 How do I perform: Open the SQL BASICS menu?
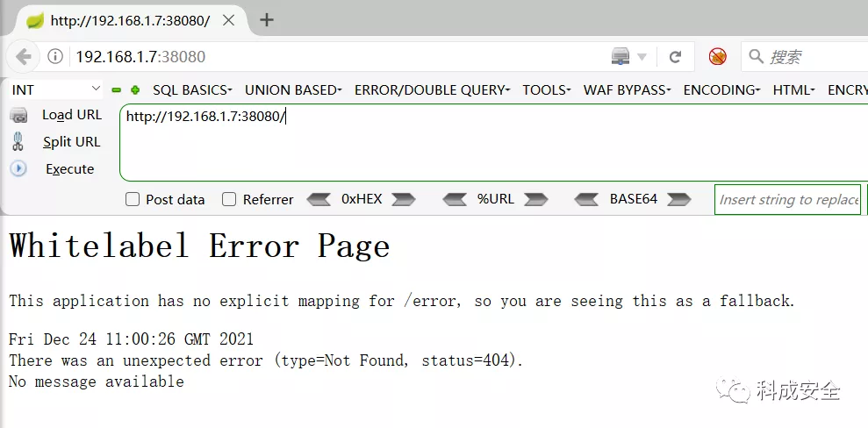pyautogui.click(x=192, y=90)
